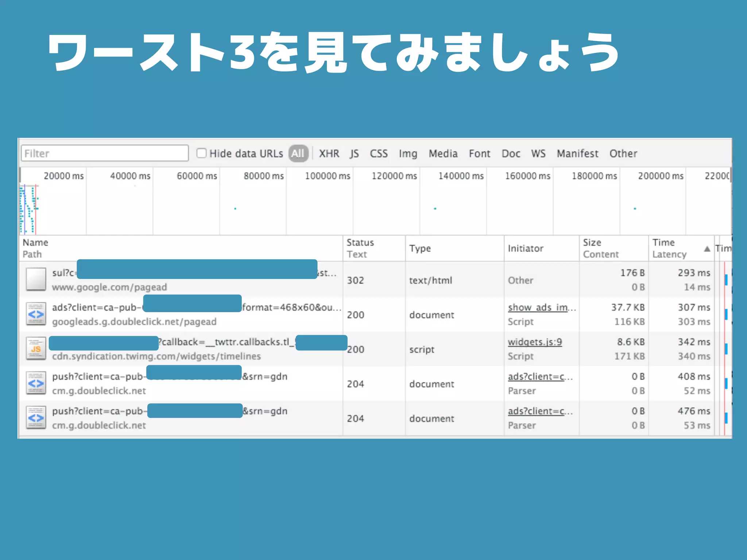The width and height of the screenshot is (747, 560).
Task: Click waterfall bar of sul?c request
Action: [x=726, y=280]
